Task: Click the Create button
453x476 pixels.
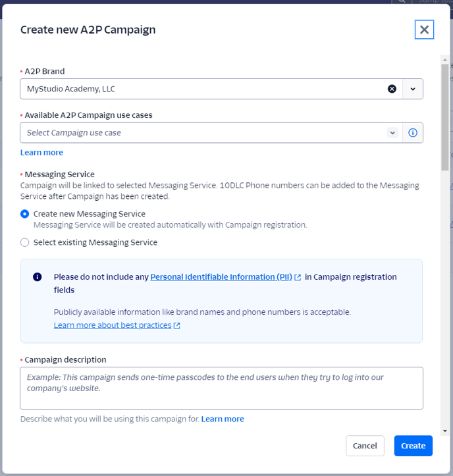Action: point(413,446)
